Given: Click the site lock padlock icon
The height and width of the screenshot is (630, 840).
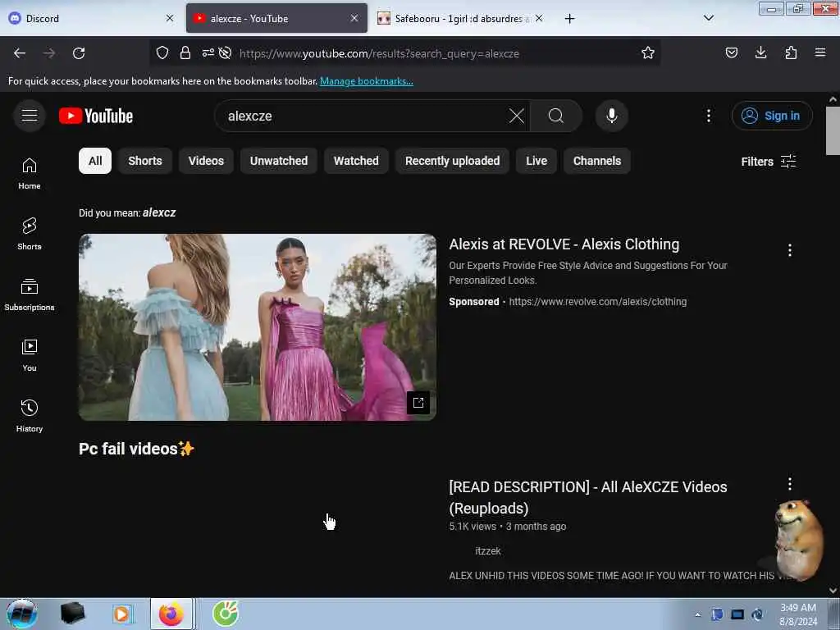Looking at the screenshot, I should pos(185,53).
